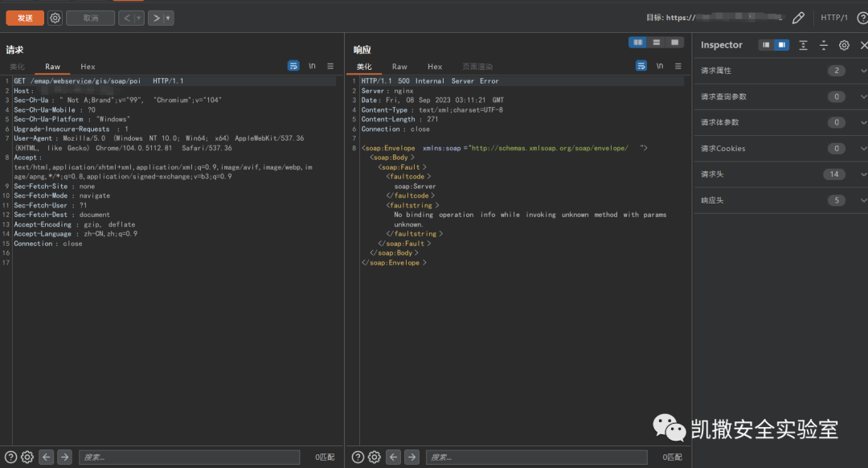Edit target with the pencil icon
The image size is (868, 468).
tap(798, 18)
